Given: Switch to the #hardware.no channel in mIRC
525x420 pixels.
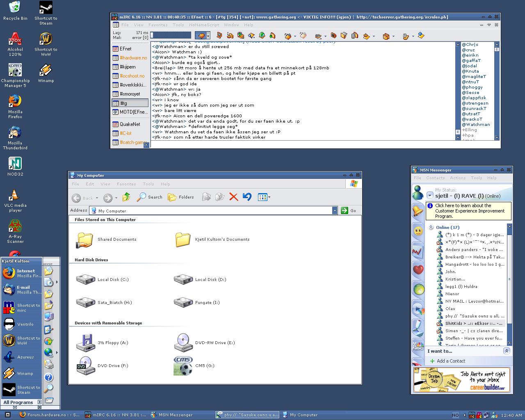Looking at the screenshot, I should tap(130, 58).
